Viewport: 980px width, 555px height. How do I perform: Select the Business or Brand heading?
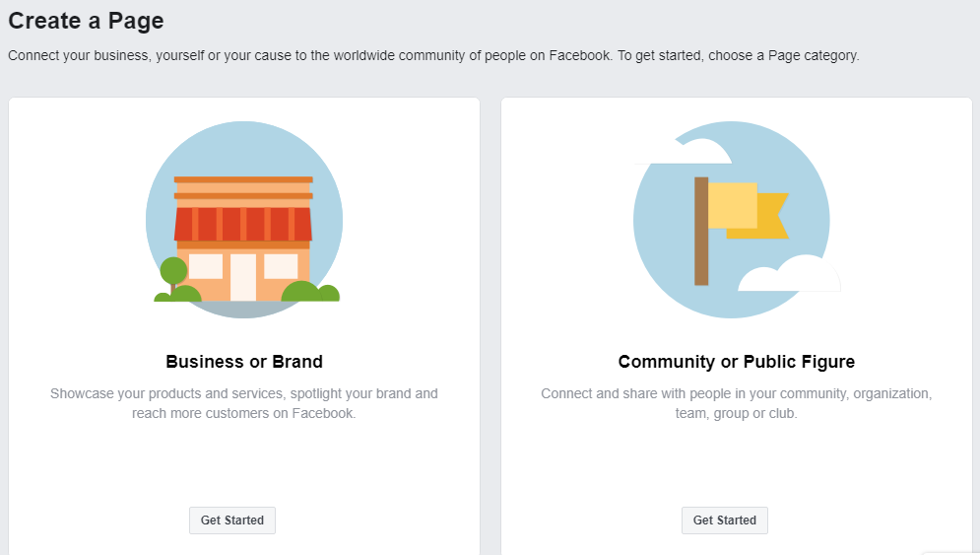pyautogui.click(x=244, y=362)
